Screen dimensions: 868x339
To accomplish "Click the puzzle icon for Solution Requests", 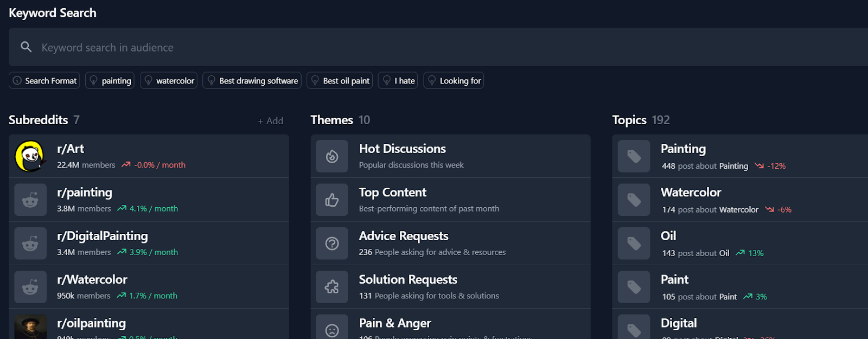I will click(332, 287).
